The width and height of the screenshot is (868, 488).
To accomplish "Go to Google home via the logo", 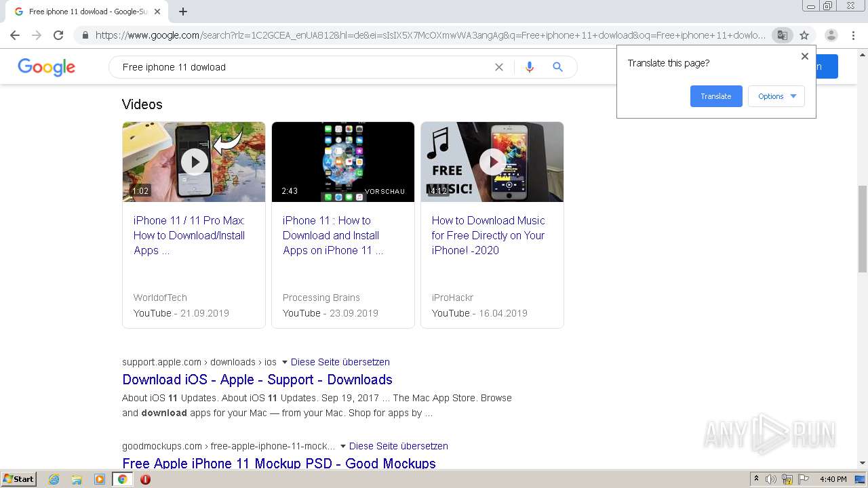I will 46,67.
